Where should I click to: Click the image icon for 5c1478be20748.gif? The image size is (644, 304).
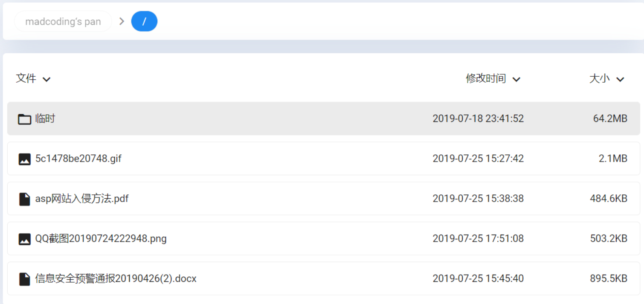pos(24,159)
